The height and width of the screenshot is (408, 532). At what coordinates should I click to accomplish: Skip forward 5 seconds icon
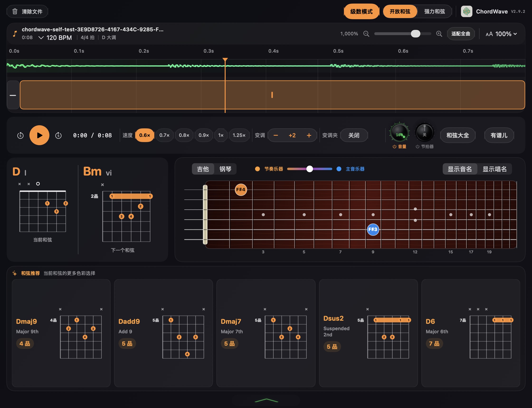point(58,135)
